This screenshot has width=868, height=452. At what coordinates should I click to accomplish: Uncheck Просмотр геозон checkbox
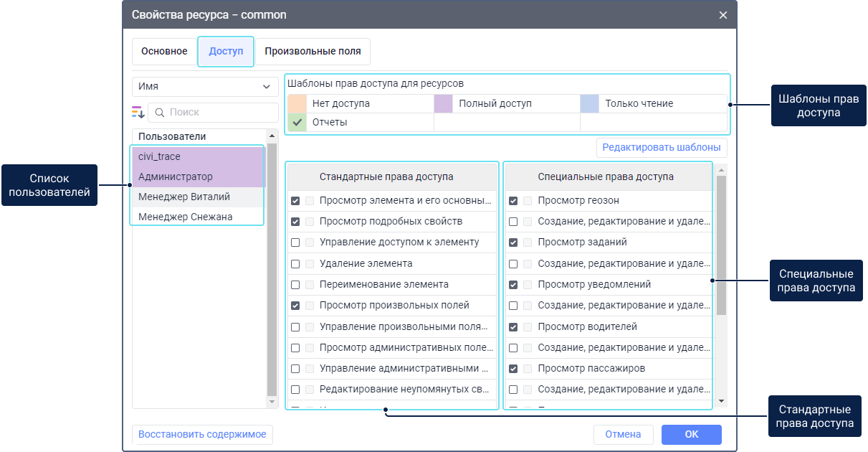tap(513, 201)
